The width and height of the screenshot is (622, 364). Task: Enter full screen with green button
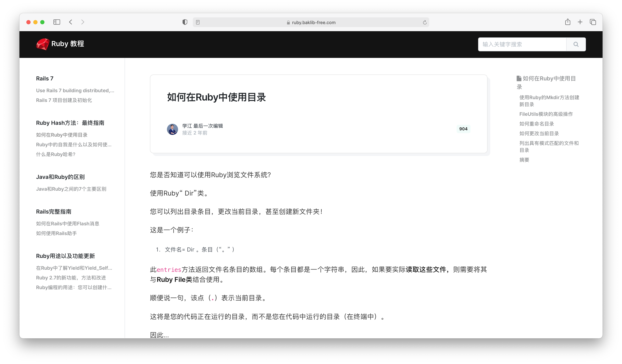point(43,22)
